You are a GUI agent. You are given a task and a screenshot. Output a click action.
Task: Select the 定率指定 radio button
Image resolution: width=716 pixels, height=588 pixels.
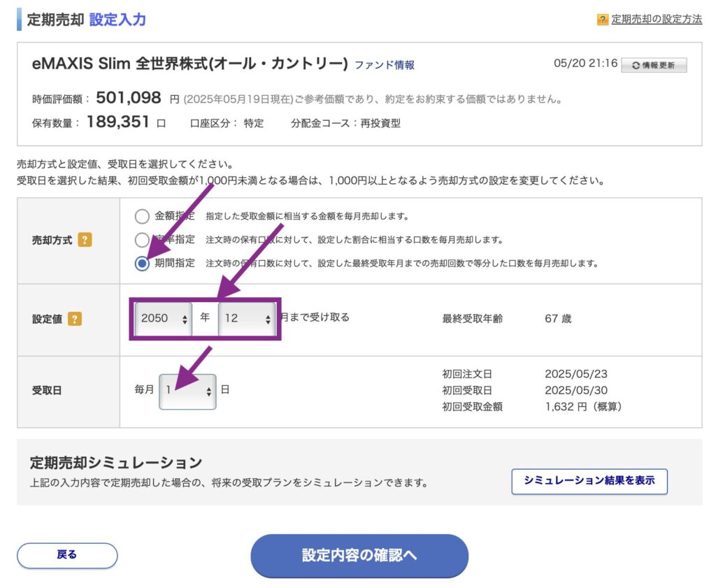coord(142,240)
